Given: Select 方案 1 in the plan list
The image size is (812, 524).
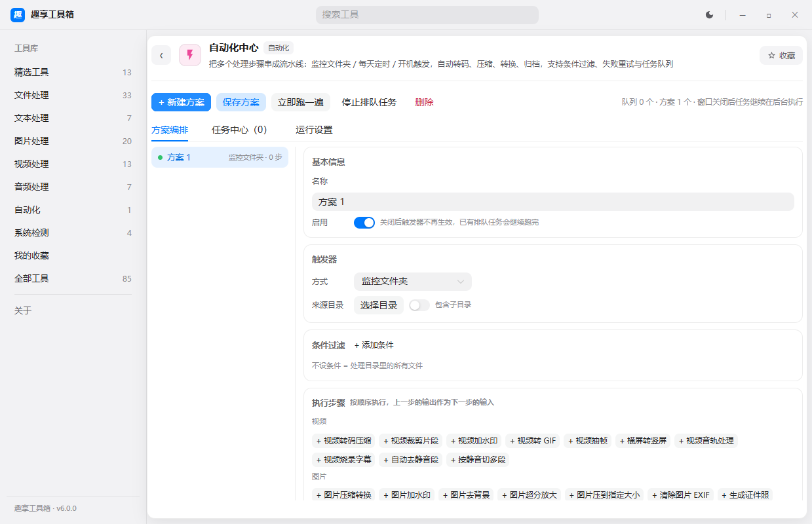Looking at the screenshot, I should [x=220, y=157].
